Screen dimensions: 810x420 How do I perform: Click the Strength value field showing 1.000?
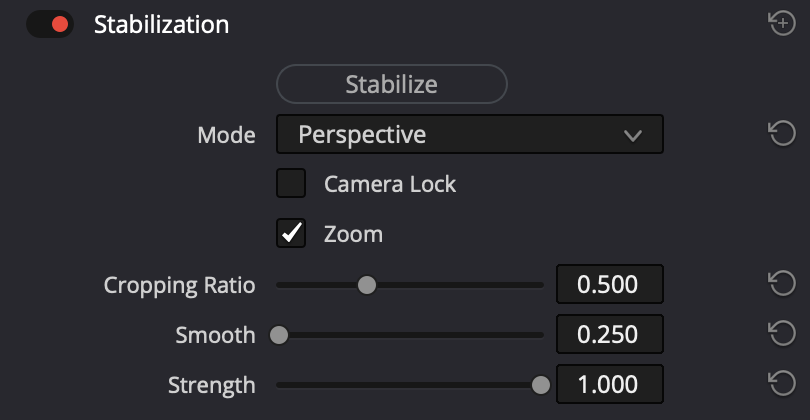tap(610, 384)
